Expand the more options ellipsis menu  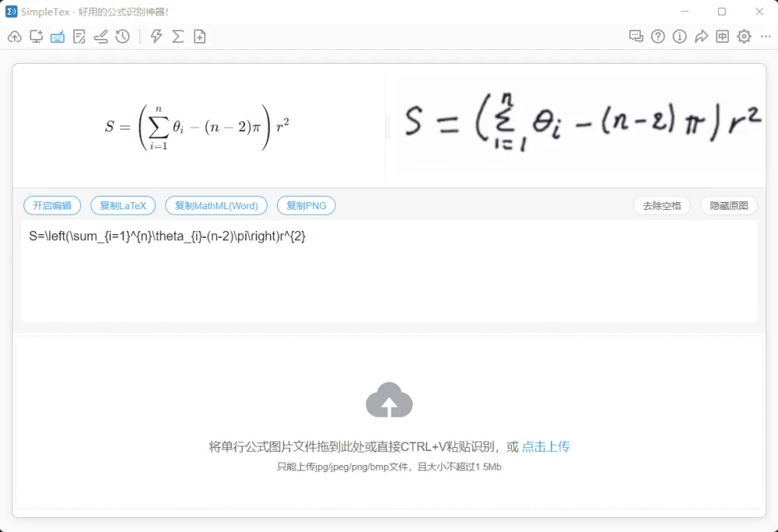pos(765,36)
